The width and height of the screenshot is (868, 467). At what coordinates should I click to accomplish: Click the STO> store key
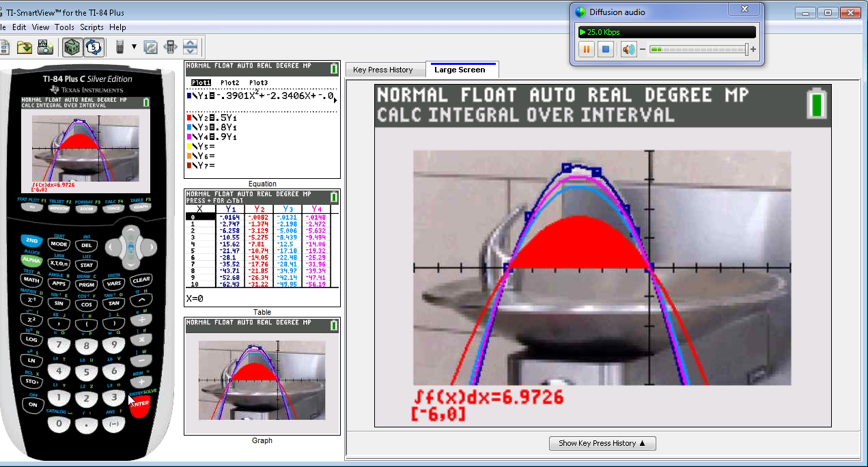click(x=31, y=381)
